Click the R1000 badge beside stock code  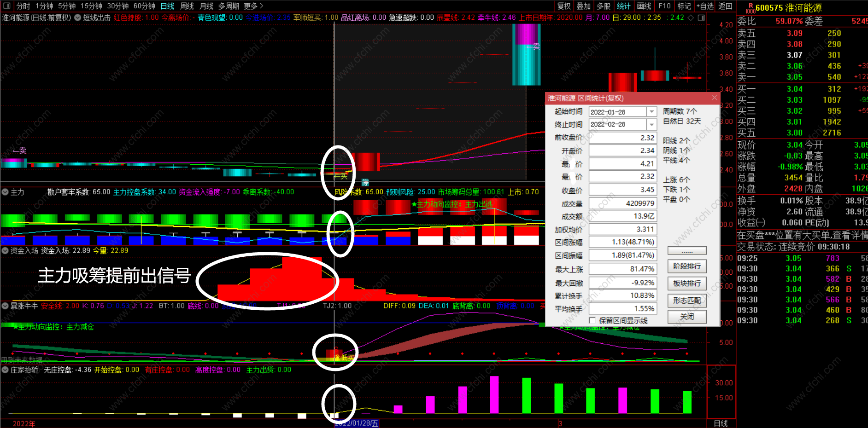point(751,8)
